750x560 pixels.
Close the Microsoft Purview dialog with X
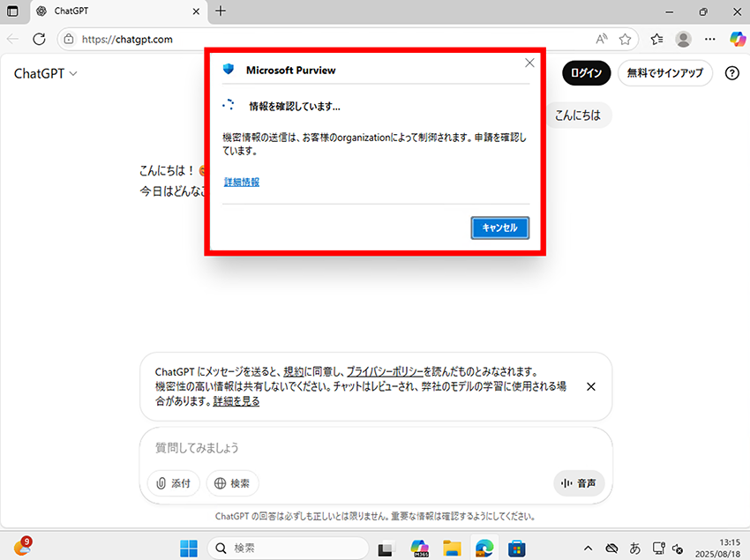529,63
